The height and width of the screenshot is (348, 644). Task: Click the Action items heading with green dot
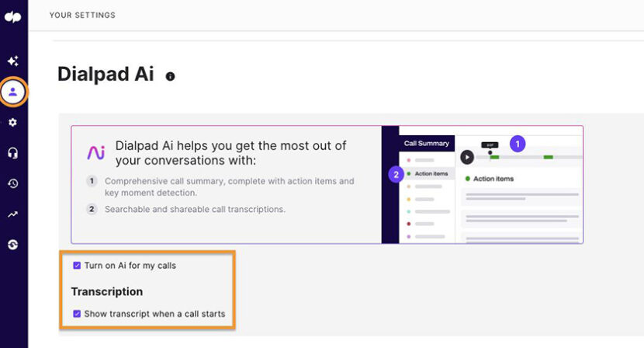pos(494,179)
